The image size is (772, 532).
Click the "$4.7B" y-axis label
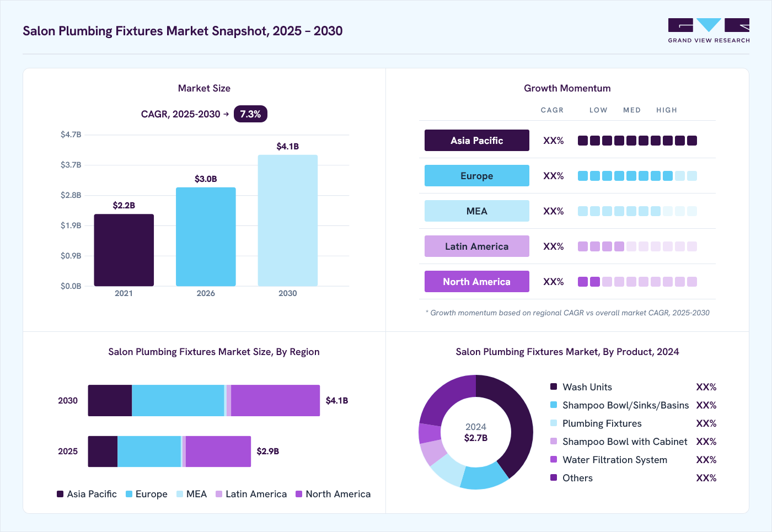click(x=71, y=135)
